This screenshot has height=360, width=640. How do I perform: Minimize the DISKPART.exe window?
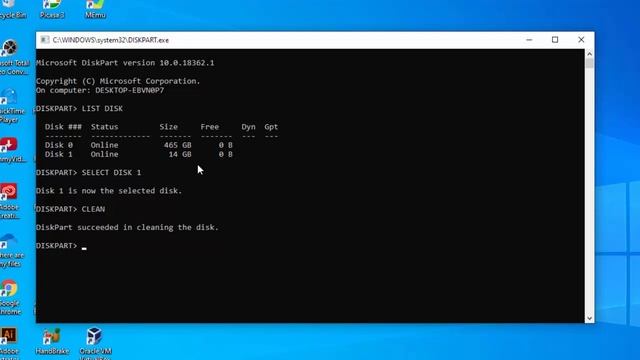tap(529, 40)
